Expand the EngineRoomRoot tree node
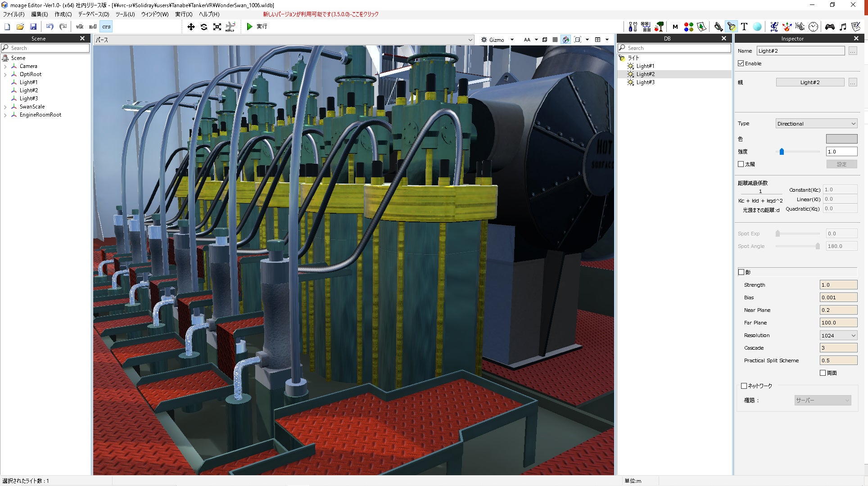868x486 pixels. pyautogui.click(x=5, y=115)
